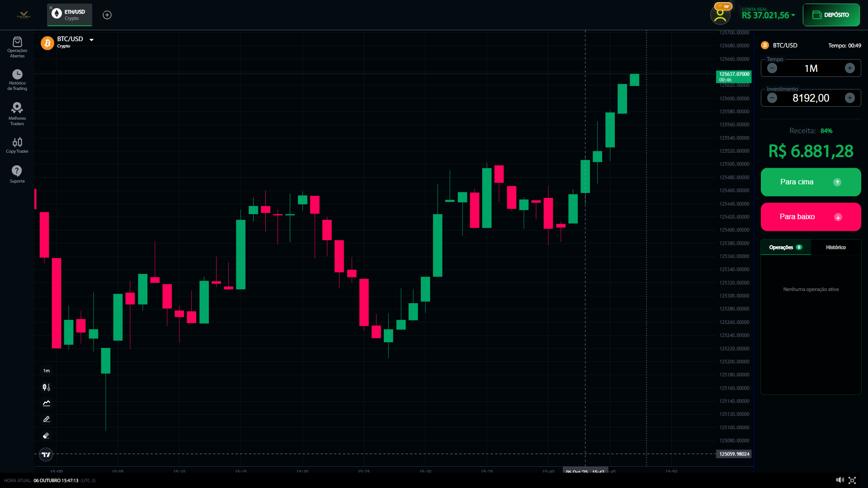The width and height of the screenshot is (868, 488).
Task: Switch to the Histórico tab
Action: [x=835, y=247]
